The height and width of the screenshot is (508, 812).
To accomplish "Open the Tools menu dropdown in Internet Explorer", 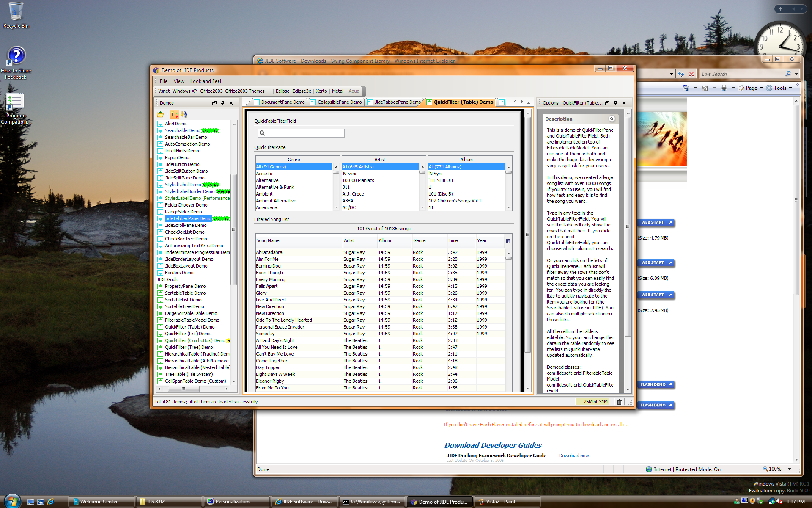I will pyautogui.click(x=779, y=88).
